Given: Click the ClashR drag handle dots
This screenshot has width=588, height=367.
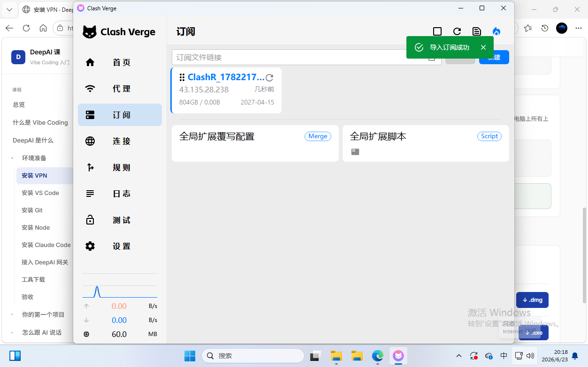Looking at the screenshot, I should [182, 77].
